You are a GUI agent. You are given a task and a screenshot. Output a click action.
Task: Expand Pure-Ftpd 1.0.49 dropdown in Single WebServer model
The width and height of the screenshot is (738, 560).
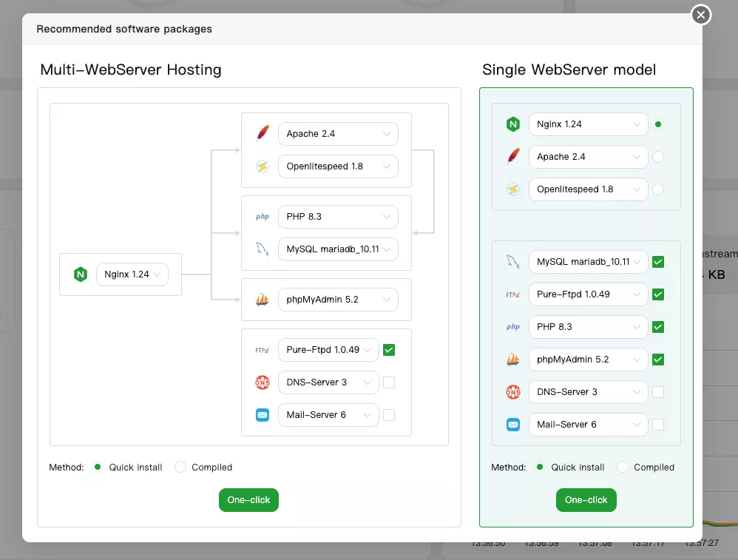(x=588, y=294)
